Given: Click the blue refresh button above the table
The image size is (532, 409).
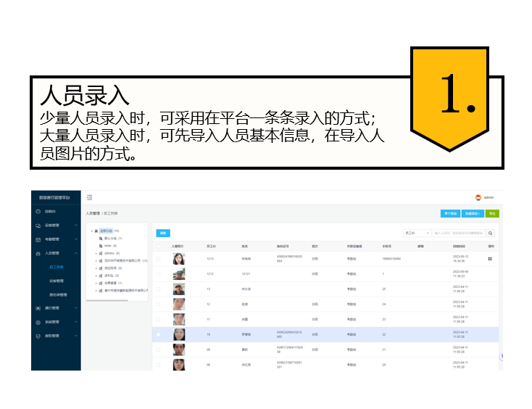Looking at the screenshot, I should (163, 234).
